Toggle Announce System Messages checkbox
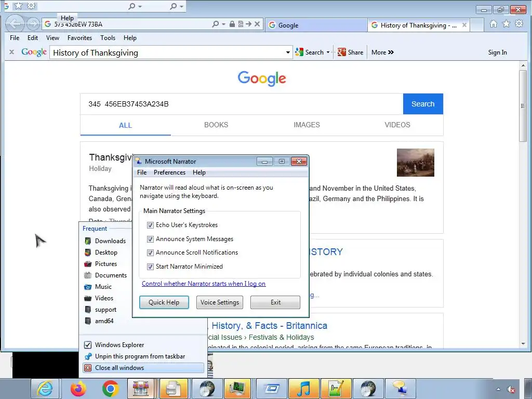This screenshot has height=399, width=532. 150,239
